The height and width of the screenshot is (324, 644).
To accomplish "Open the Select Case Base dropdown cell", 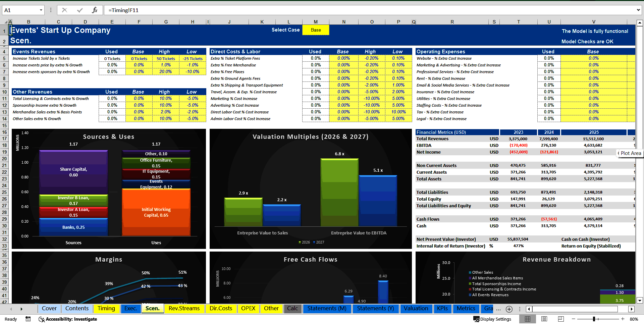I will (x=316, y=30).
